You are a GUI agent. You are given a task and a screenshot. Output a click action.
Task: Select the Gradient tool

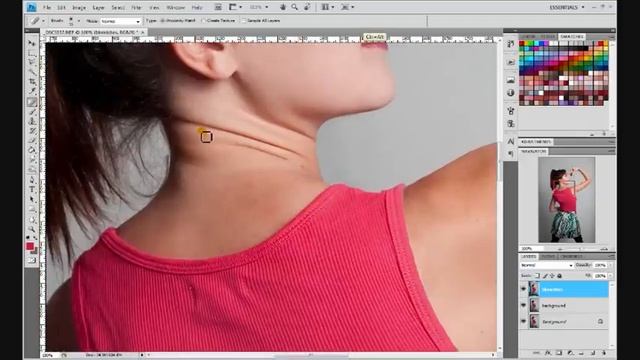point(31,151)
